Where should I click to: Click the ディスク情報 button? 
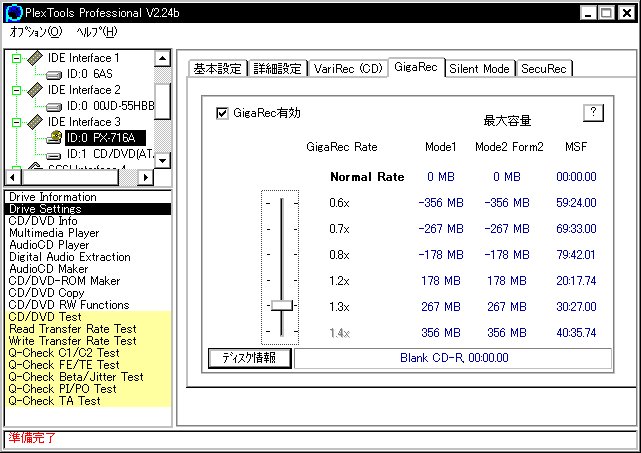click(x=250, y=358)
